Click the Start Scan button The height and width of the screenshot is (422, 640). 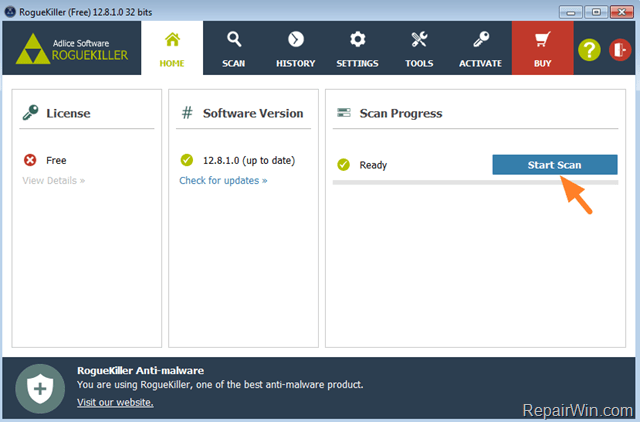coord(555,164)
